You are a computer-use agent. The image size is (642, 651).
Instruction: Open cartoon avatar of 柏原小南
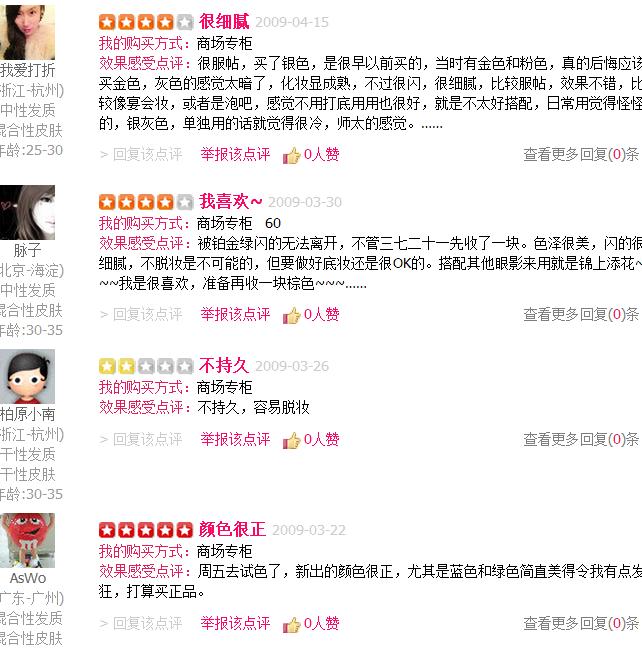(27, 377)
